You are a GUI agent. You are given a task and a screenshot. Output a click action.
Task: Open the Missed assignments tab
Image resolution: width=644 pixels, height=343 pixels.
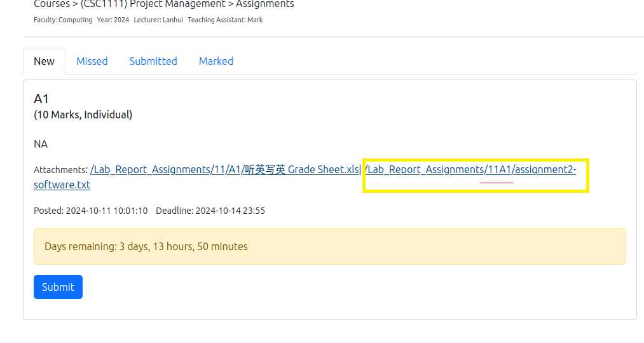click(x=92, y=61)
